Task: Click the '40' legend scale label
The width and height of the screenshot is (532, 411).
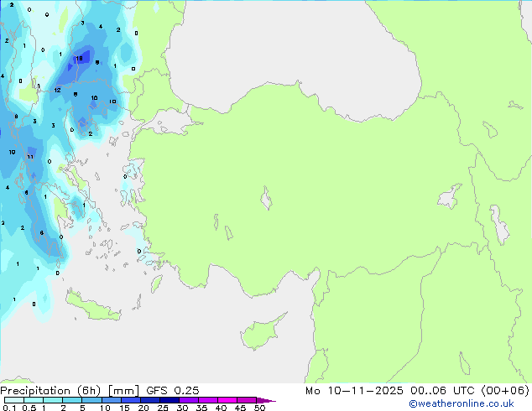Action: 221,408
